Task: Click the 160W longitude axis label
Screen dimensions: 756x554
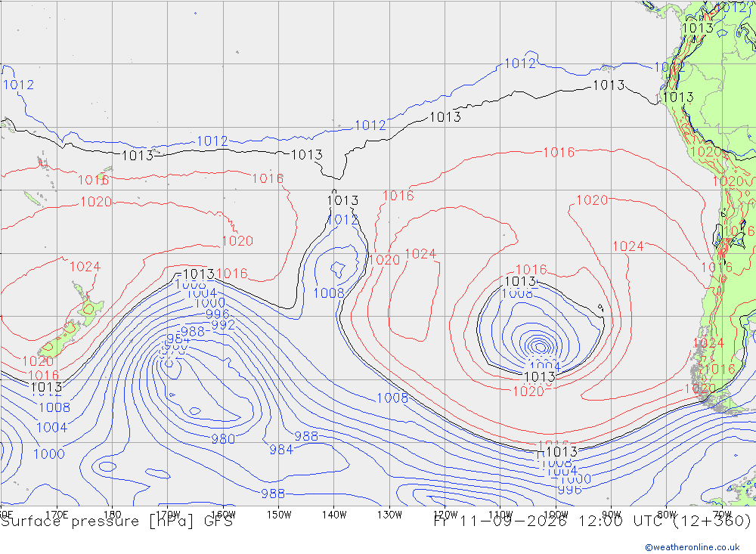Action: click(x=223, y=515)
